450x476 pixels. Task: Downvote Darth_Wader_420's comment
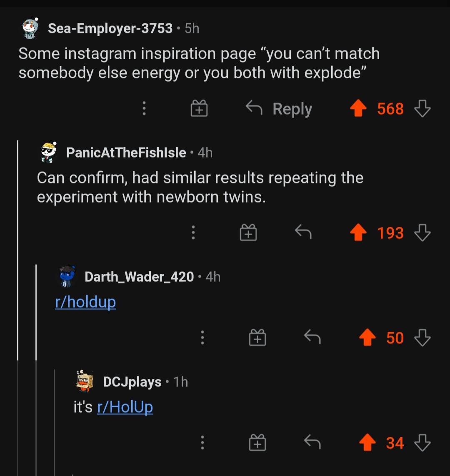422,338
